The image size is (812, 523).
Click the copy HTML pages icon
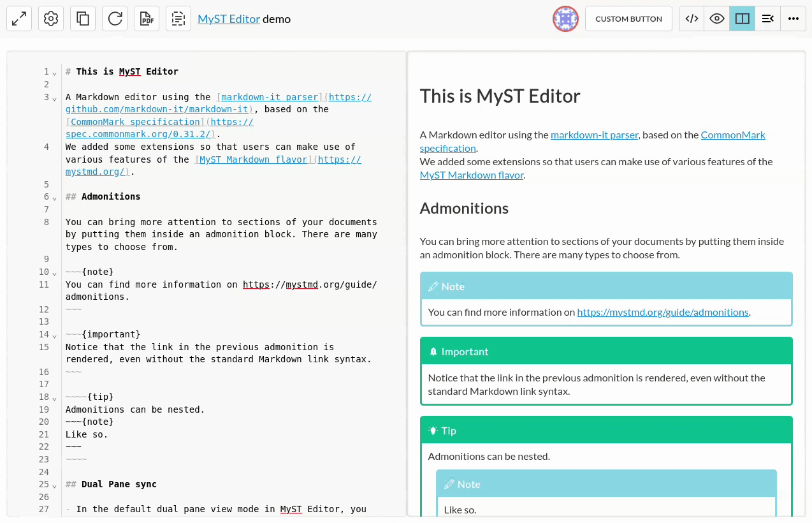pyautogui.click(x=83, y=18)
